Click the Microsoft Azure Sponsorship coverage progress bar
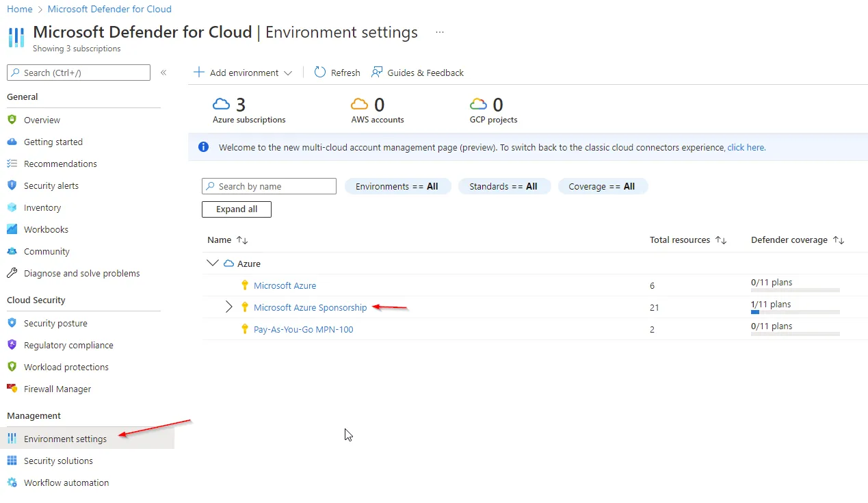The image size is (868, 503). 795,312
